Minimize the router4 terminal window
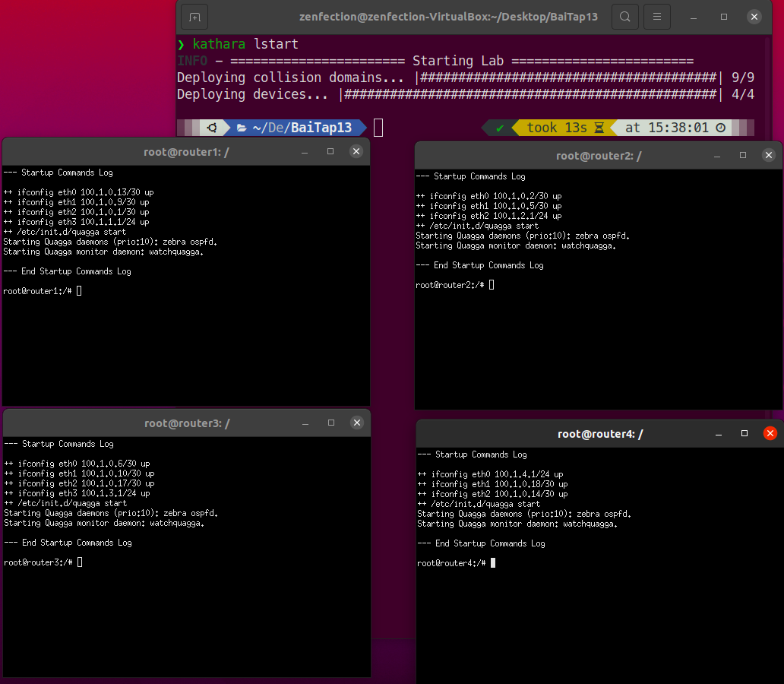 tap(719, 434)
